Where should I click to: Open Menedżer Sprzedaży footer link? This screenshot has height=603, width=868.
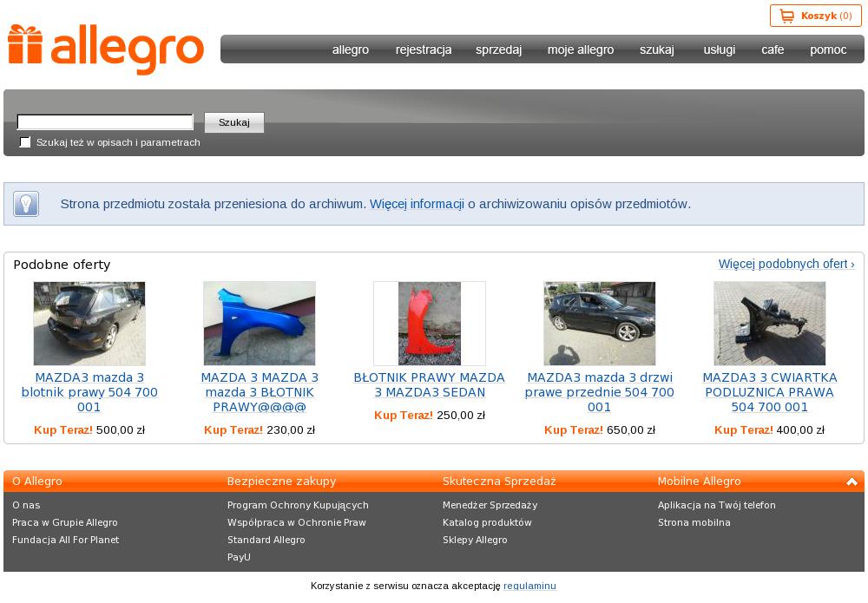tap(490, 505)
